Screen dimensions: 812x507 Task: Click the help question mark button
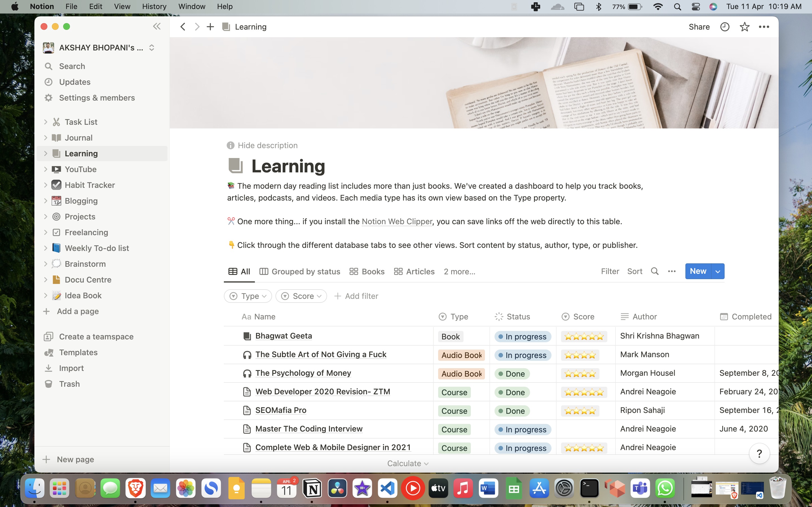pos(759,454)
